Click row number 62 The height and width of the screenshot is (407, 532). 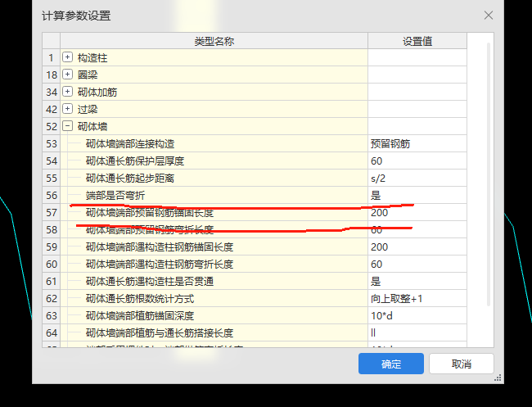(52, 298)
